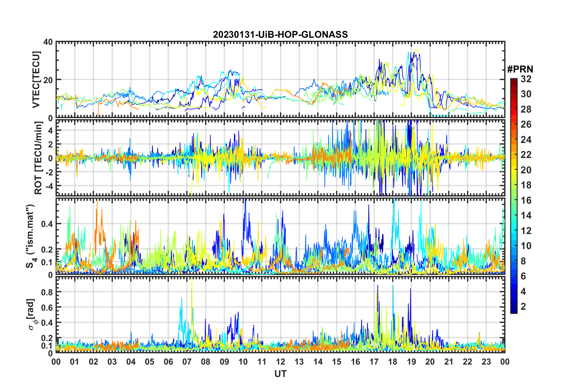Click x-axis hour label 01
Screen dimensions: 561x392
coord(75,362)
